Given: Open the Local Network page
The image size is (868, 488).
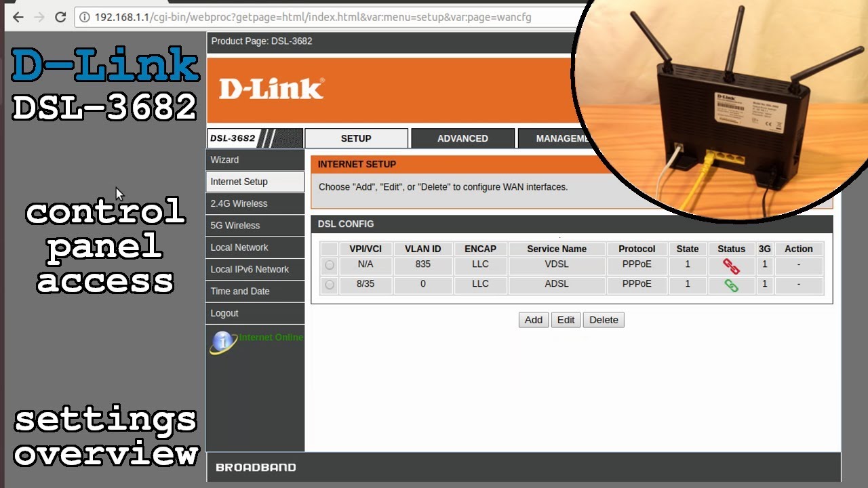Looking at the screenshot, I should 255,247.
